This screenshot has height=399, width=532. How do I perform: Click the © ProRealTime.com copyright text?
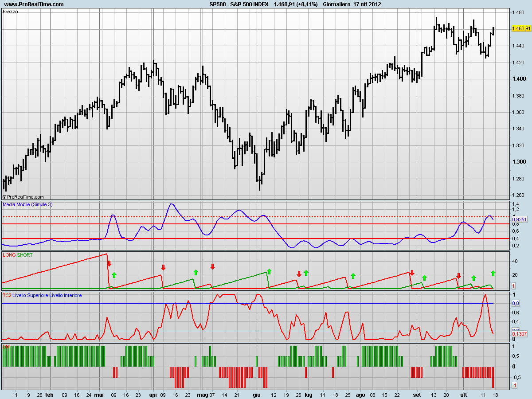click(23, 196)
